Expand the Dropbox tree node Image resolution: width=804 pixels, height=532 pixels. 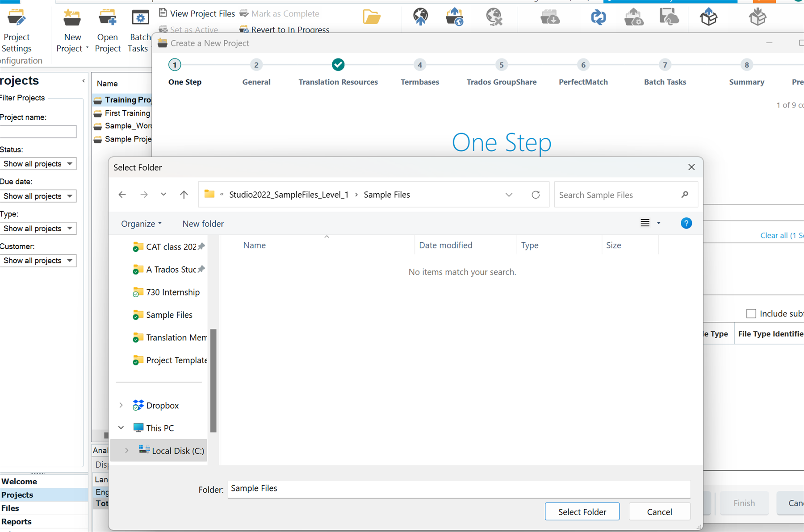pos(121,405)
